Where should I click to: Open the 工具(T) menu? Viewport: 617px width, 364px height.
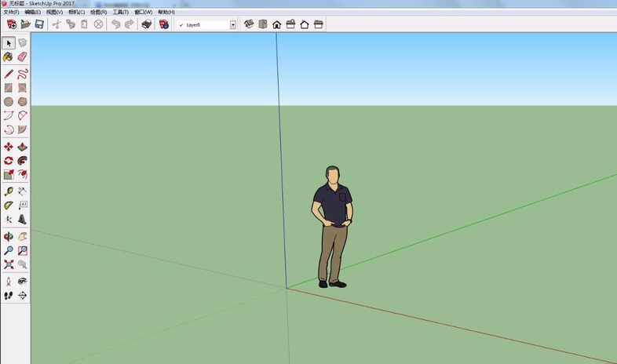pos(121,13)
